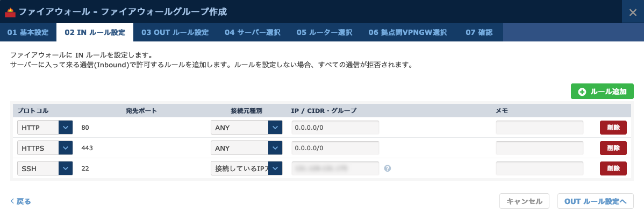Switch to the 01 基本設定 tab

(28, 32)
